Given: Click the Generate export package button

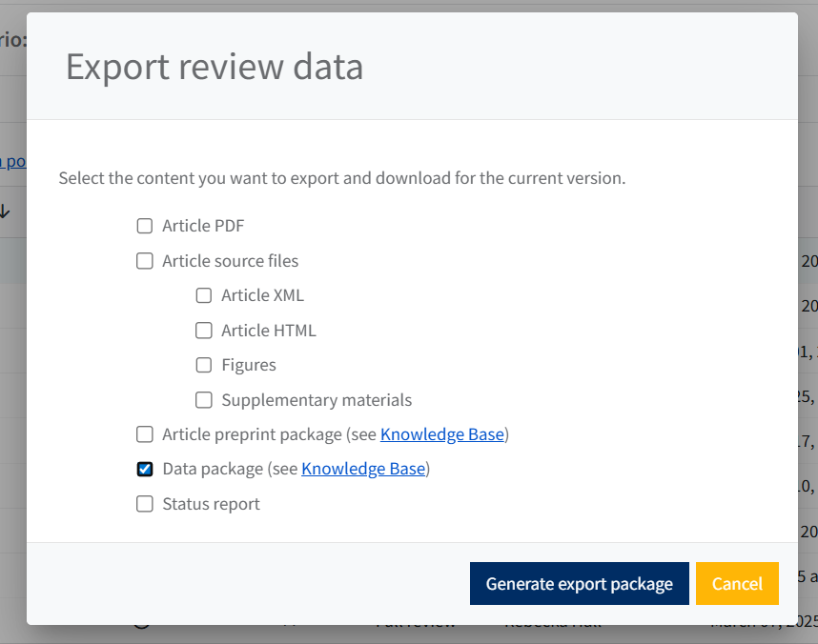Looking at the screenshot, I should point(579,584).
